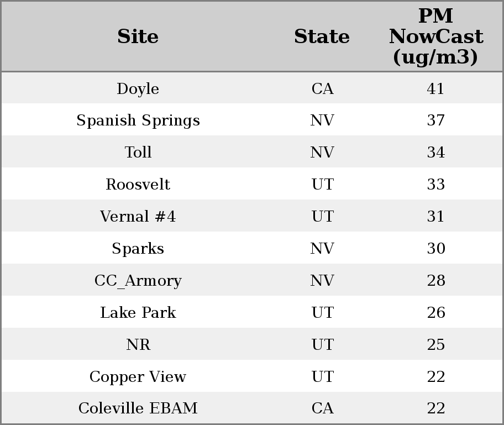The width and height of the screenshot is (504, 425).
Task: Select the Lake Park site cell
Action: [x=138, y=313]
